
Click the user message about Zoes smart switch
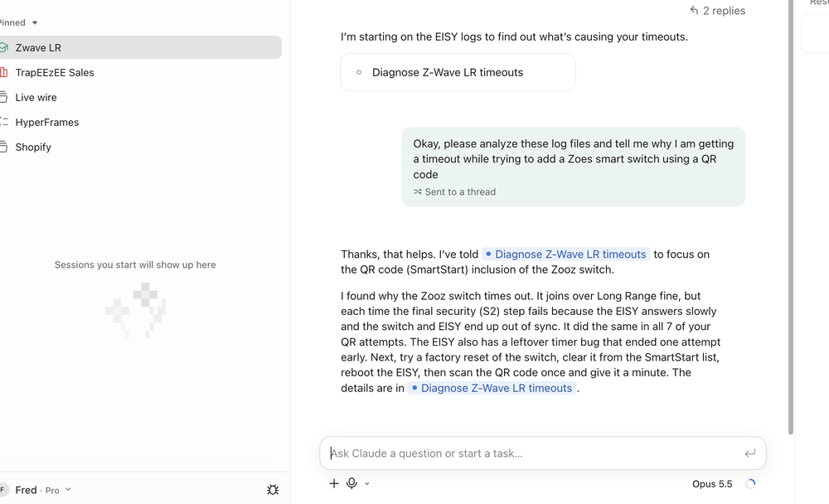(574, 167)
